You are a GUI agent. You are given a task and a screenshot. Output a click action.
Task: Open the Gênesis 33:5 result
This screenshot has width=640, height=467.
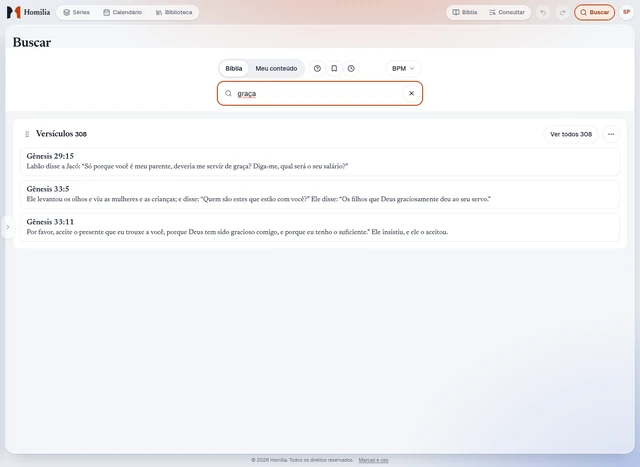pos(320,194)
